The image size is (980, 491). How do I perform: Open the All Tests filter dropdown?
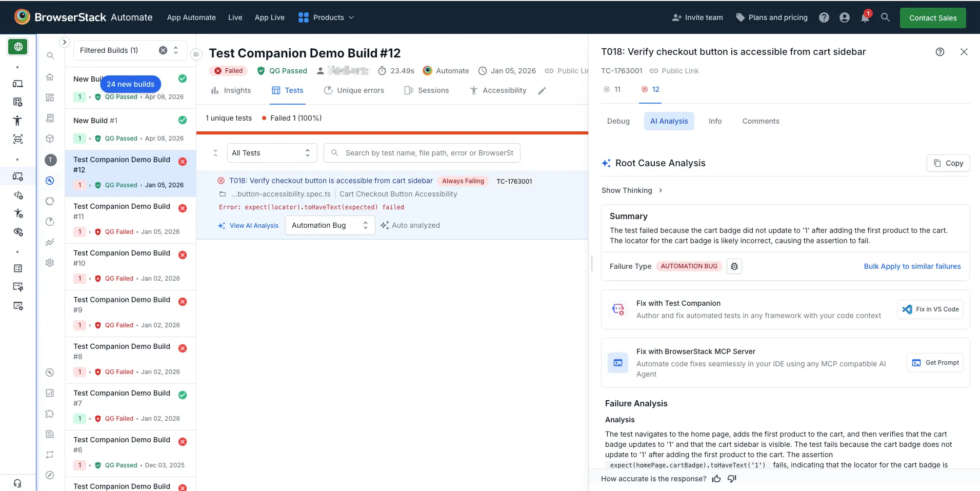coord(272,153)
